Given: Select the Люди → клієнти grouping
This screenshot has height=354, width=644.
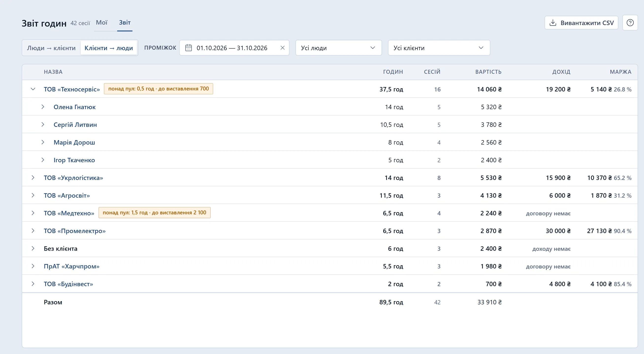Looking at the screenshot, I should [x=51, y=48].
